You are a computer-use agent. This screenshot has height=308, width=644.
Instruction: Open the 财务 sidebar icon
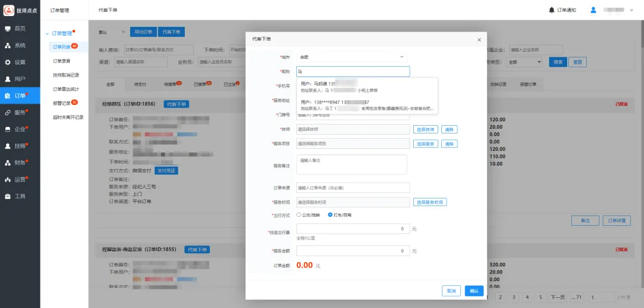click(7, 163)
